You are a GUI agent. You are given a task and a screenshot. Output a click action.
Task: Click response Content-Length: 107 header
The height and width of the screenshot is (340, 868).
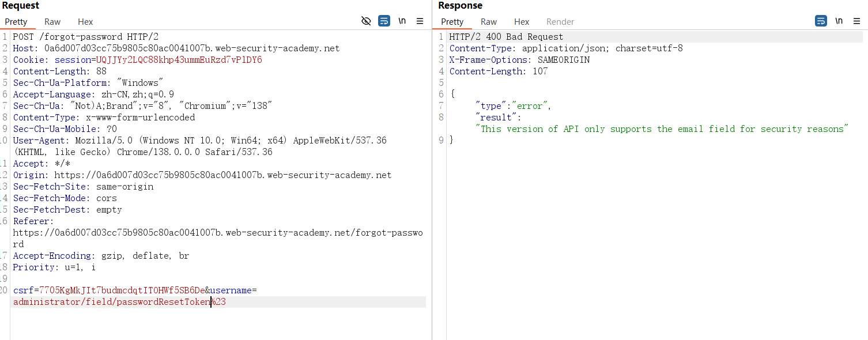coord(499,71)
